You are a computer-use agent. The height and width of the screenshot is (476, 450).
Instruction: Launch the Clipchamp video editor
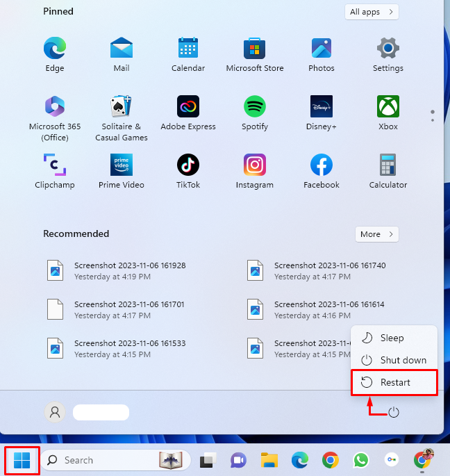point(54,165)
